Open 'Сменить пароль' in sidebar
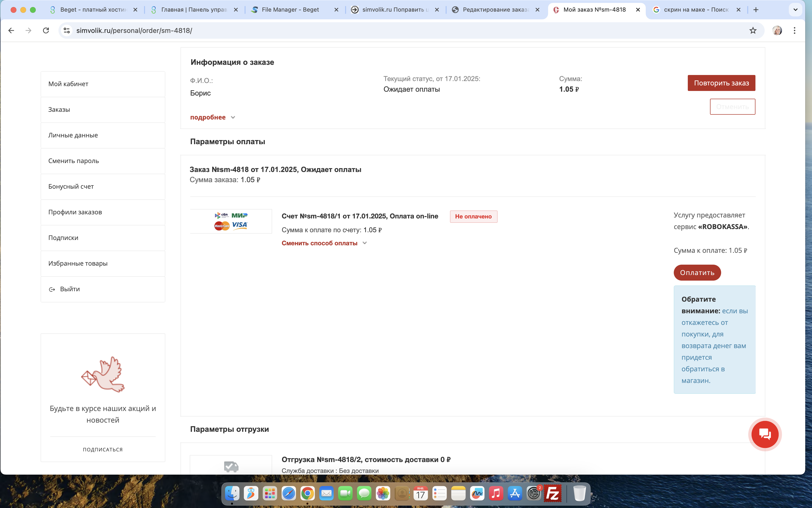 pyautogui.click(x=103, y=161)
